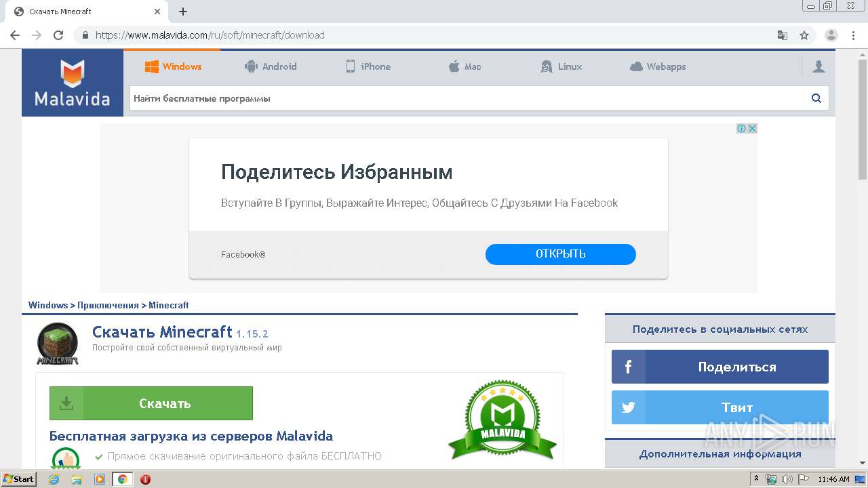
Task: Show hidden tray icons arrow
Action: [x=755, y=479]
